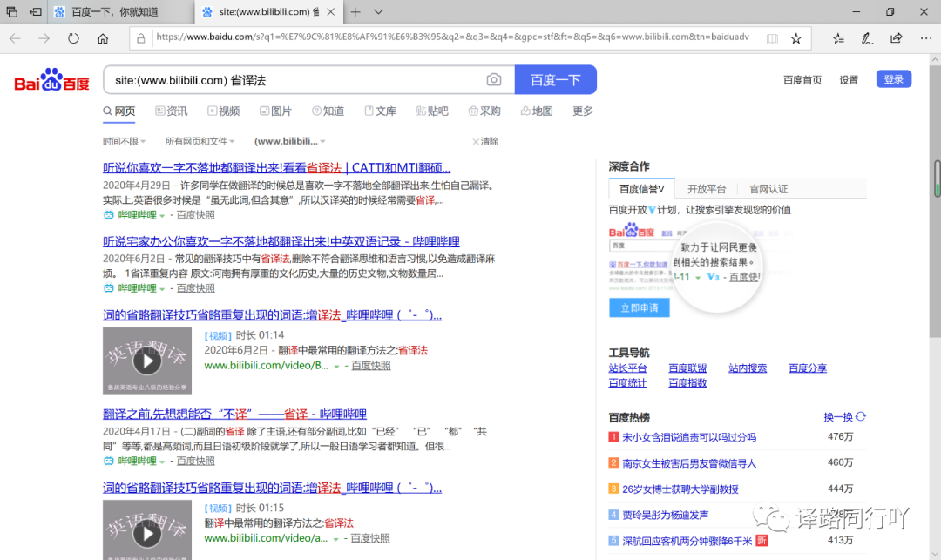Switch to the 百度信誉V tab
Image resolution: width=941 pixels, height=560 pixels.
pyautogui.click(x=641, y=189)
